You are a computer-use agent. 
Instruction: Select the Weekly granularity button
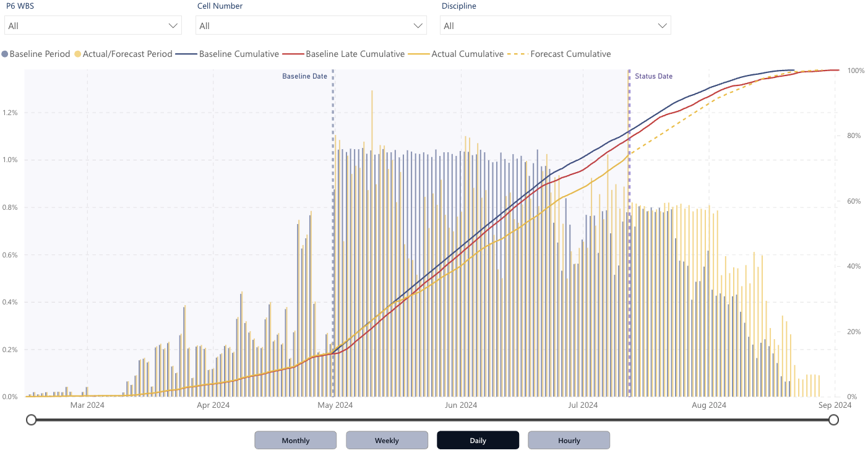387,440
